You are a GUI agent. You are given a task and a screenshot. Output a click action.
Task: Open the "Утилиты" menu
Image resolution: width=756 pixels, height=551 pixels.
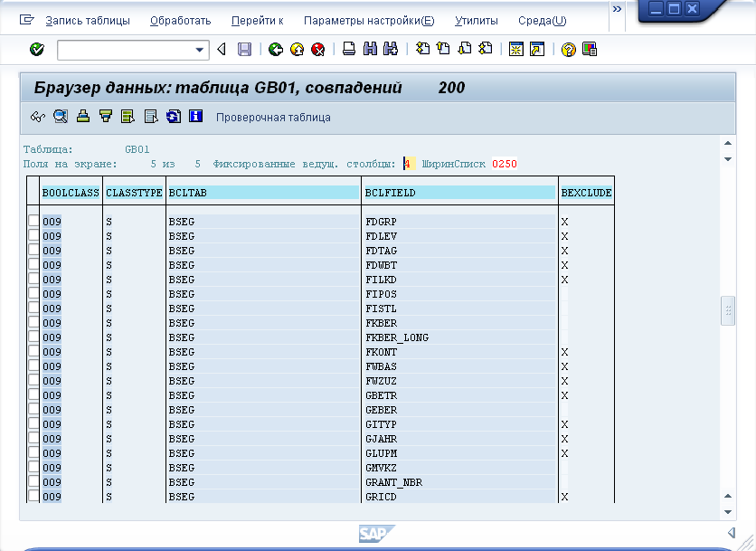476,21
